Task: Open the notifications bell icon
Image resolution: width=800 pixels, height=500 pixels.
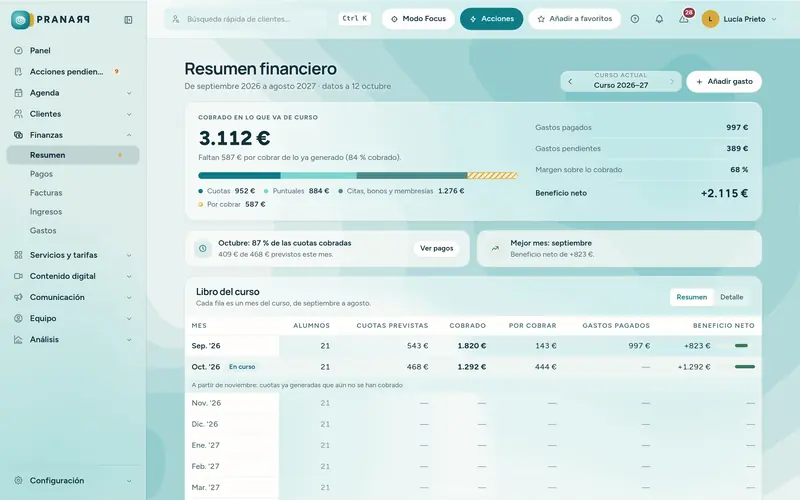Action: (x=659, y=19)
